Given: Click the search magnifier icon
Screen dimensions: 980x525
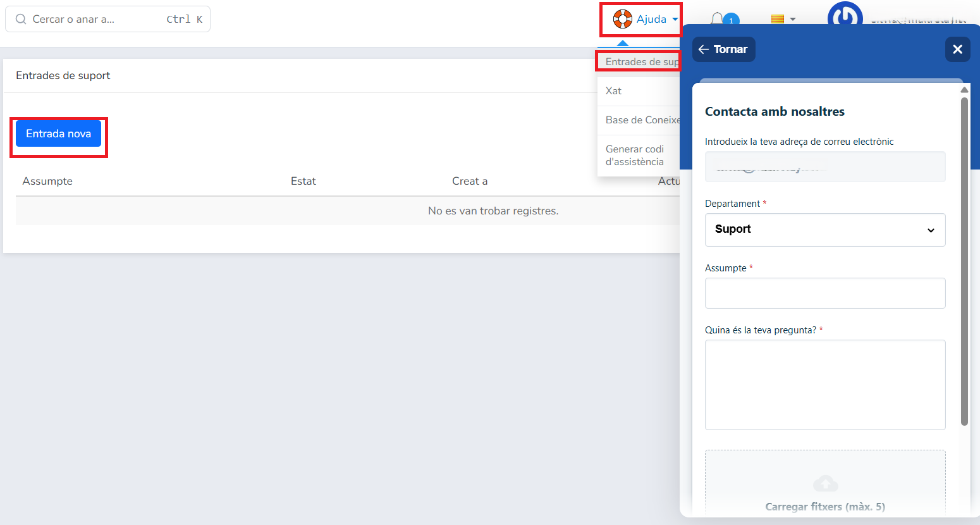Looking at the screenshot, I should 21,19.
